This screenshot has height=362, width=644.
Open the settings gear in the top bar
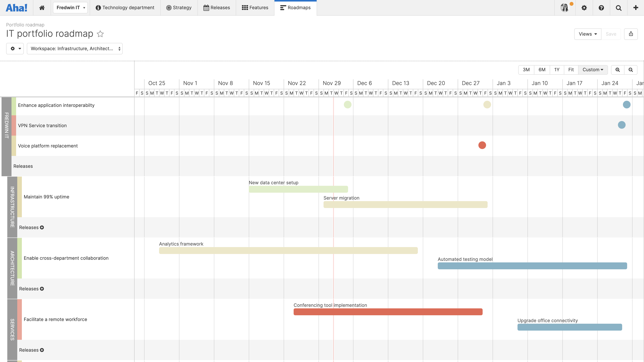tap(584, 7)
